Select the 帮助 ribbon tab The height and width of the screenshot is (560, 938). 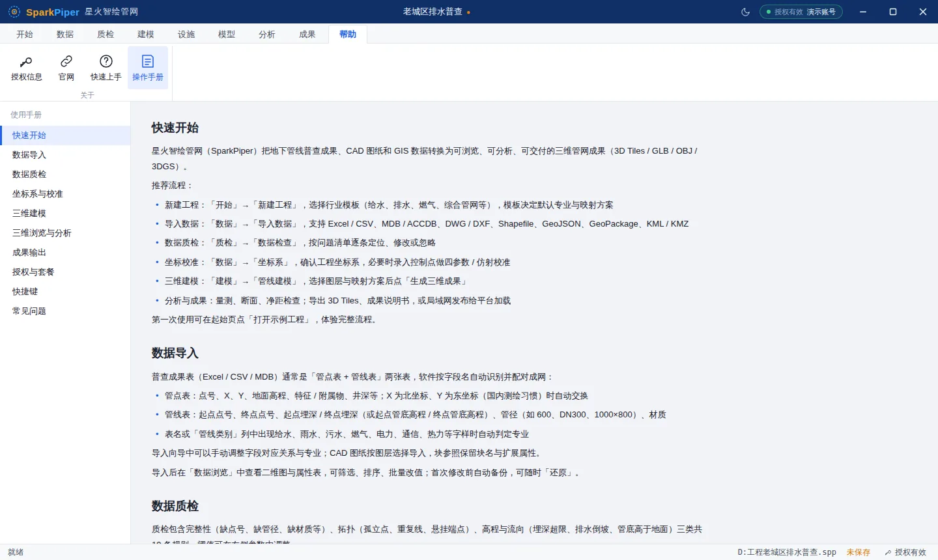click(x=348, y=35)
